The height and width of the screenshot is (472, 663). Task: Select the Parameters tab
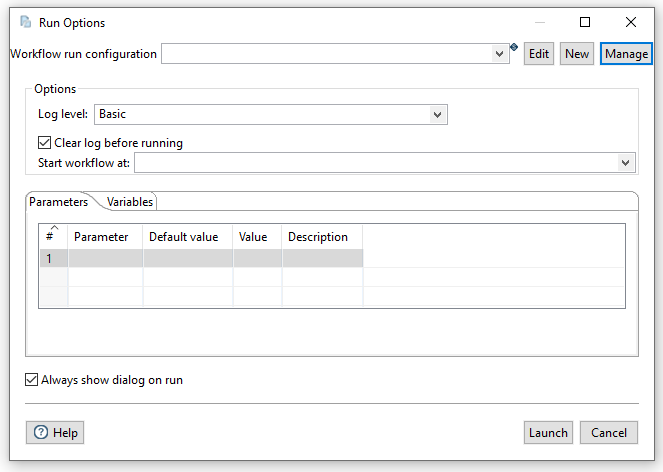tap(58, 202)
